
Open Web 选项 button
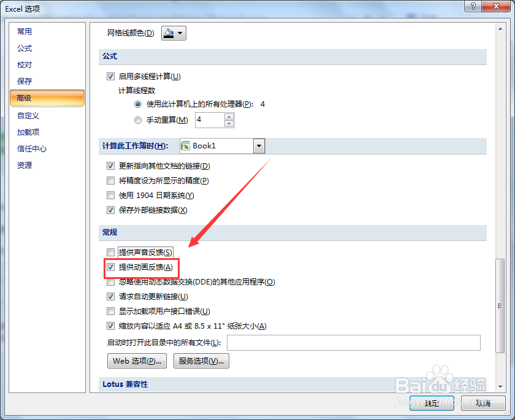[137, 361]
